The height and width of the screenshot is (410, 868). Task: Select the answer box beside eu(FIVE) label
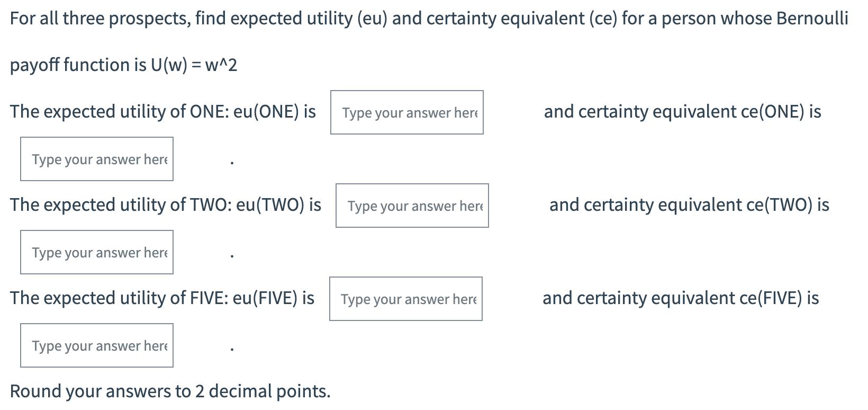point(406,299)
